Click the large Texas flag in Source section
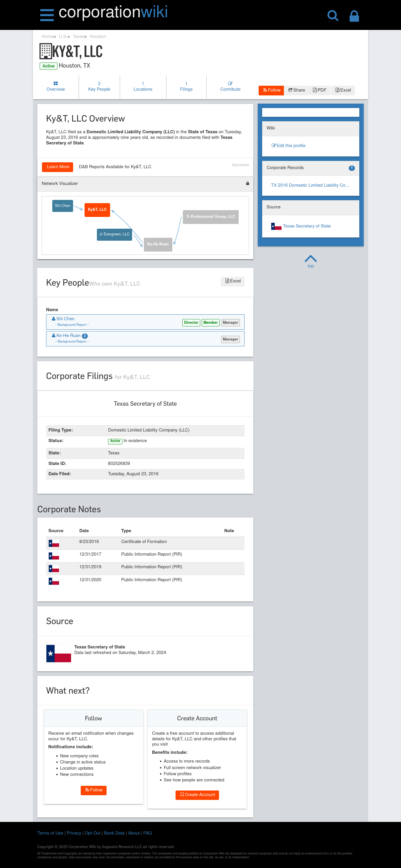The image size is (401, 868). 59,654
